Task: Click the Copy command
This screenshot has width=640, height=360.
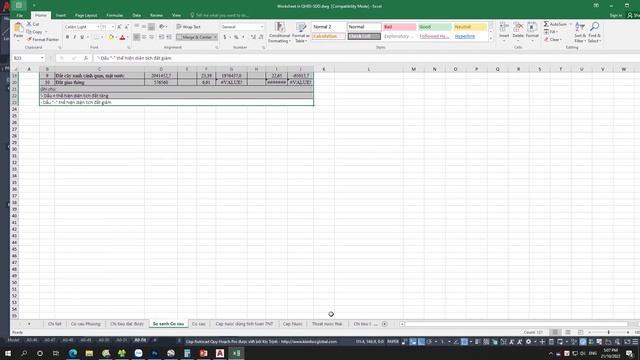Action: pyautogui.click(x=34, y=31)
